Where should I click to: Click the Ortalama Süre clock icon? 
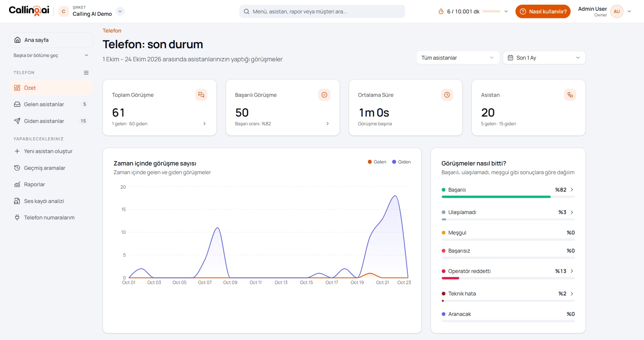pyautogui.click(x=447, y=95)
